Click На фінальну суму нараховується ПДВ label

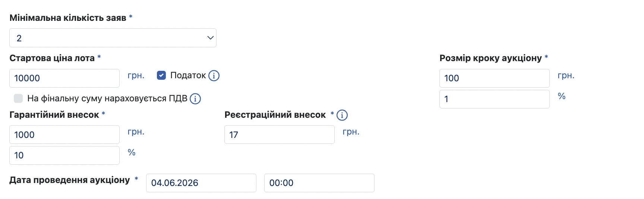(x=107, y=98)
